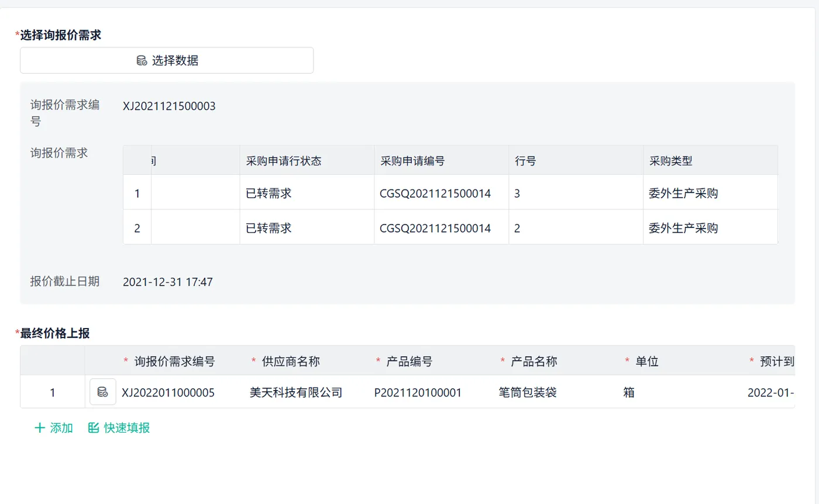Click the database icon on 选择数据 button
819x504 pixels.
click(x=142, y=60)
